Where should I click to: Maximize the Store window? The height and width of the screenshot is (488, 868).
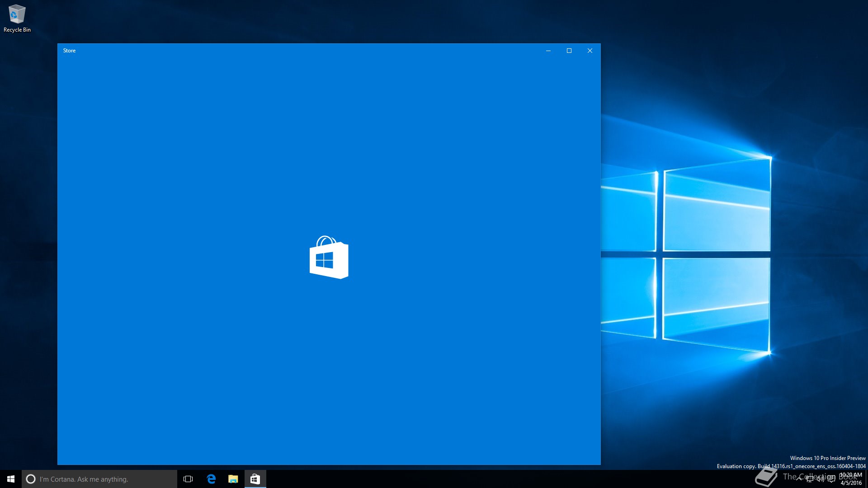pyautogui.click(x=569, y=51)
